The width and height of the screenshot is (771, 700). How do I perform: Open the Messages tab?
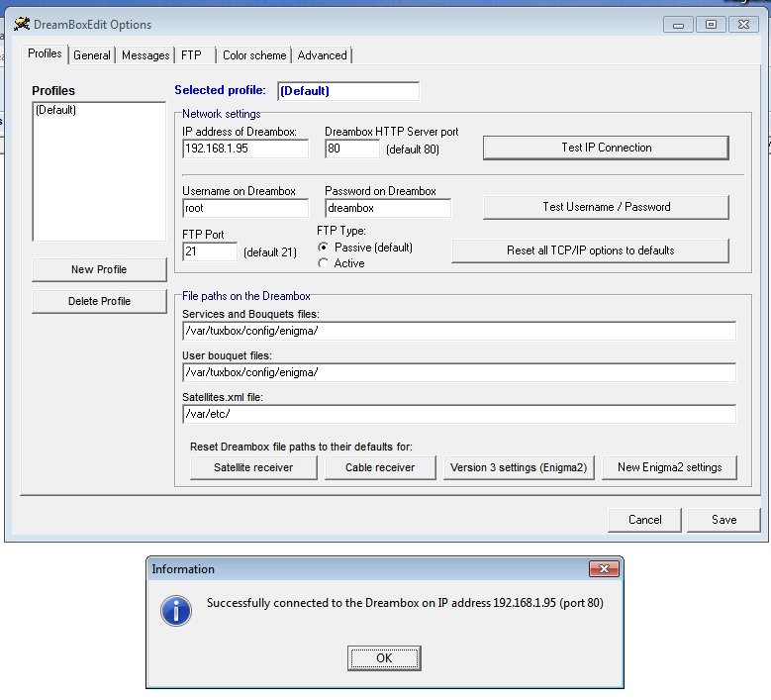pyautogui.click(x=145, y=55)
